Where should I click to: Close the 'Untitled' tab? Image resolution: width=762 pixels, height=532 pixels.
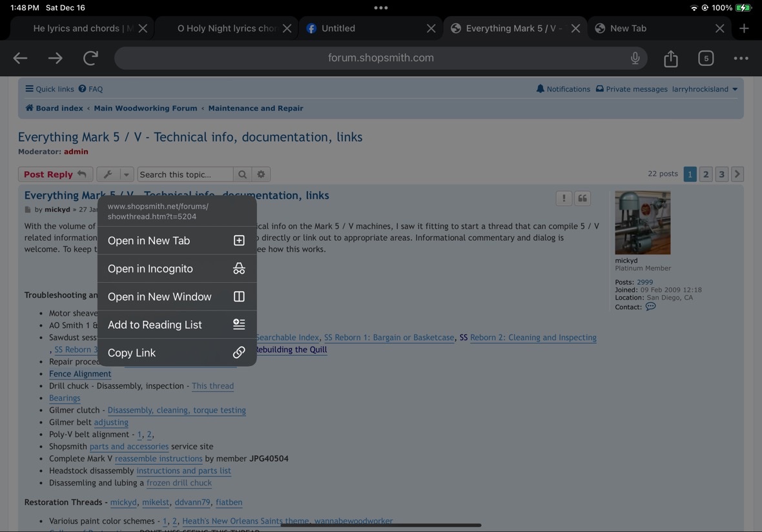[x=431, y=28]
